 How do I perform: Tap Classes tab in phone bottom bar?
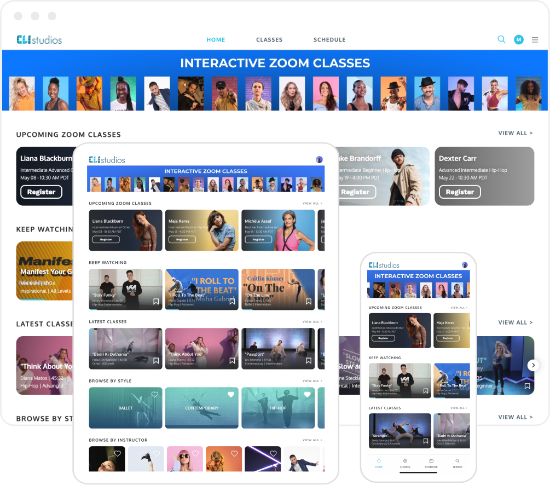click(405, 463)
